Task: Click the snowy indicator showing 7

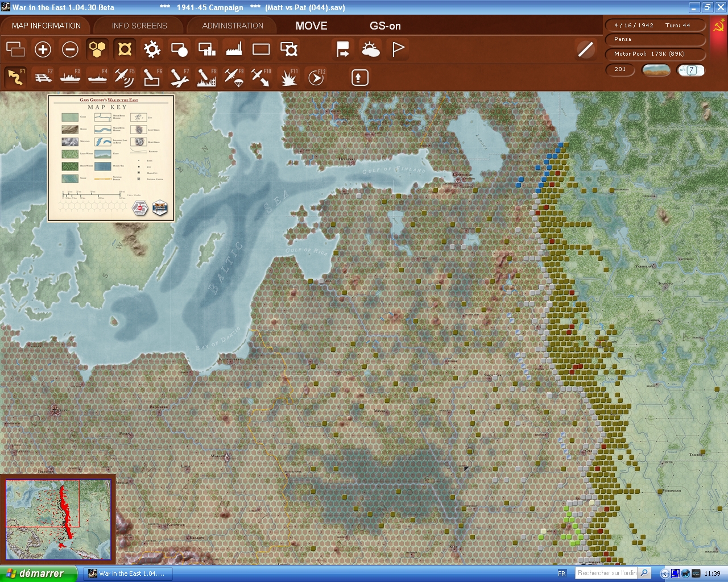Action: tap(691, 70)
